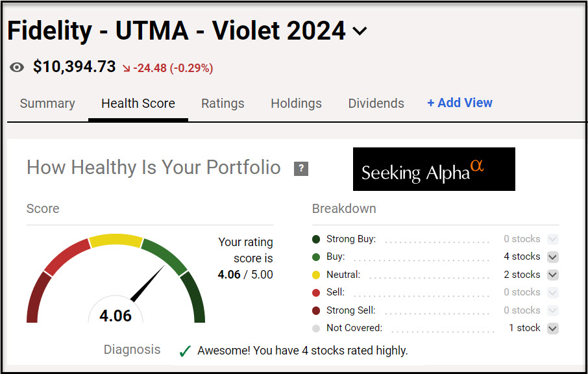Click the + Add View link
Image resolution: width=588 pixels, height=374 pixels.
point(459,103)
